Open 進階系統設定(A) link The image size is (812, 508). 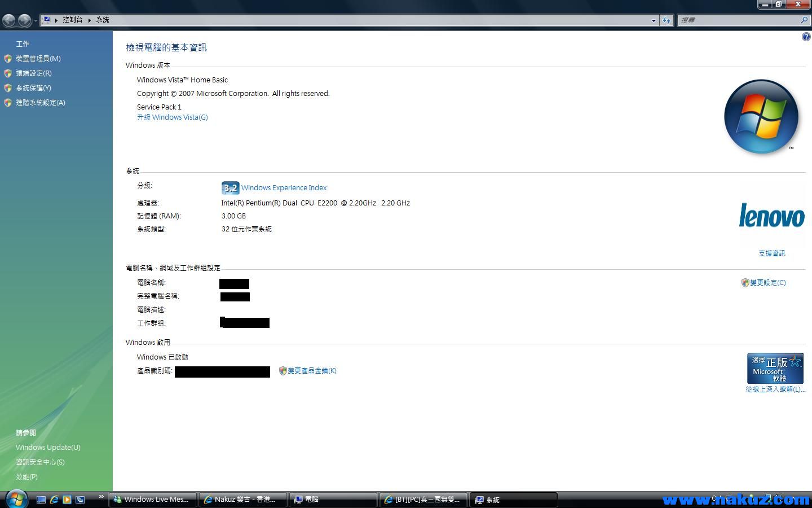coord(41,102)
